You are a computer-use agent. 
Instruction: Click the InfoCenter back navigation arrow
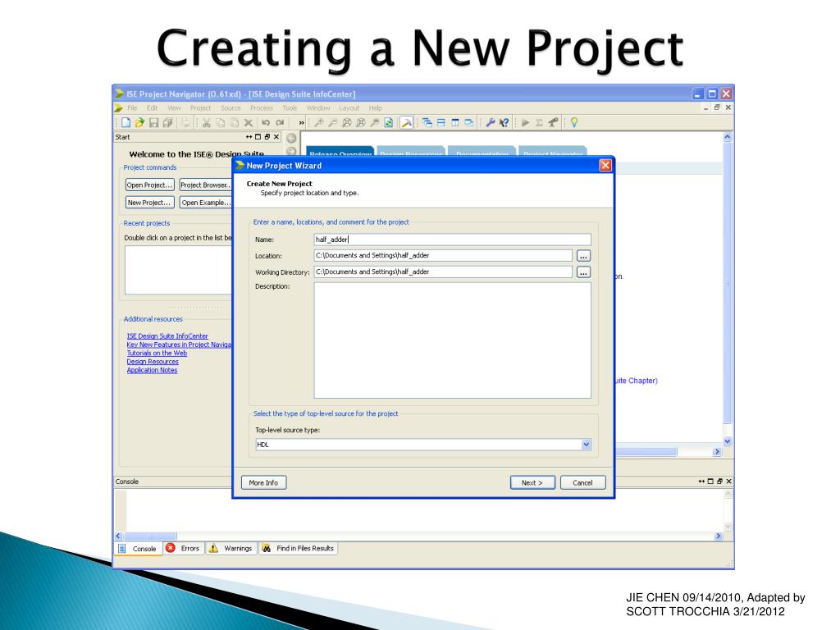pyautogui.click(x=291, y=138)
